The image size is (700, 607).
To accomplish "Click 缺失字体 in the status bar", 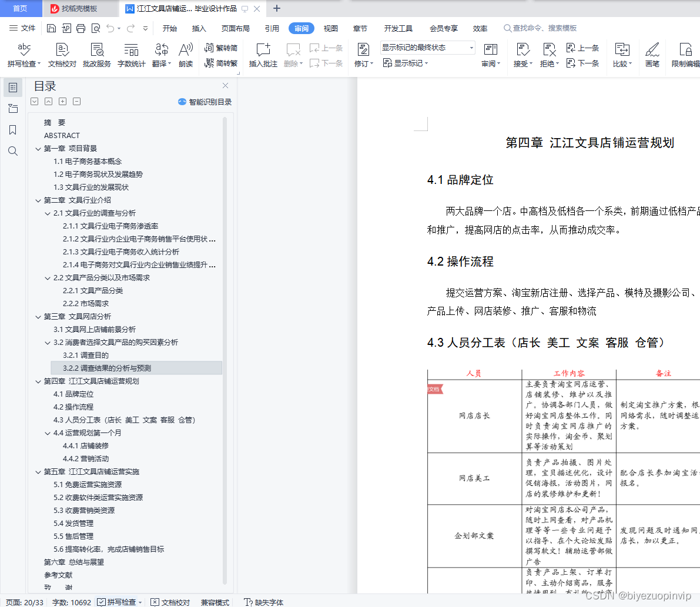I will pyautogui.click(x=264, y=602).
